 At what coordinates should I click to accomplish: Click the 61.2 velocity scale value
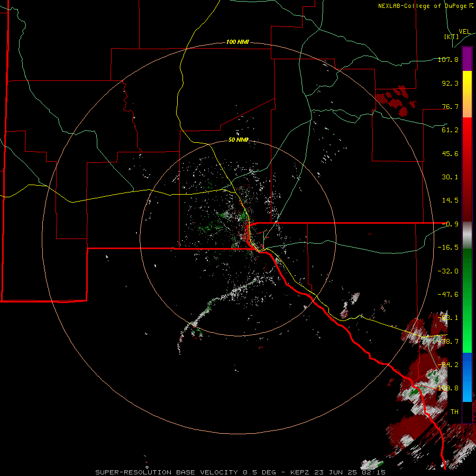450,130
